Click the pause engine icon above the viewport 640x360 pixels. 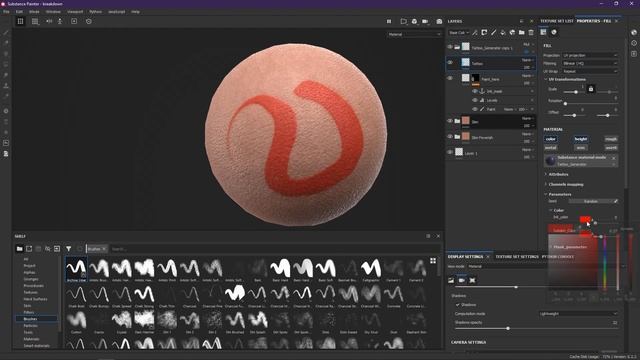pos(389,21)
